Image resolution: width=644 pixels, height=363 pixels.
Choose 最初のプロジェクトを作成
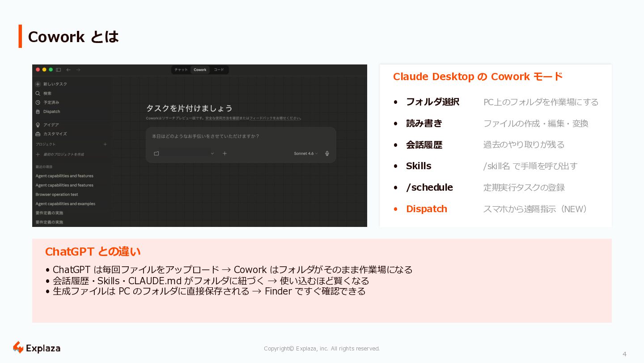tap(60, 154)
